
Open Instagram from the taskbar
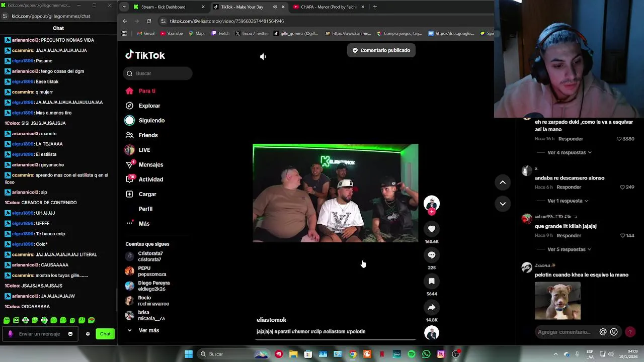point(441,354)
